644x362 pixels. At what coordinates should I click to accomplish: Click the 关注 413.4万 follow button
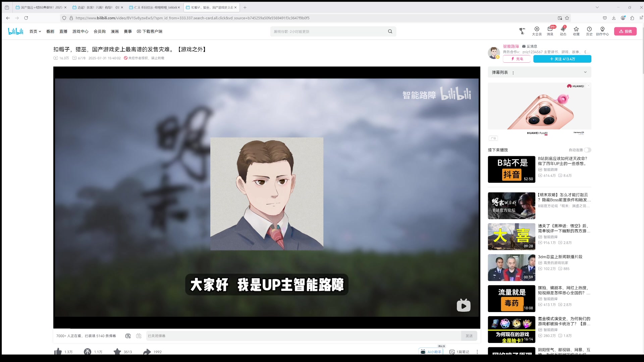(562, 59)
